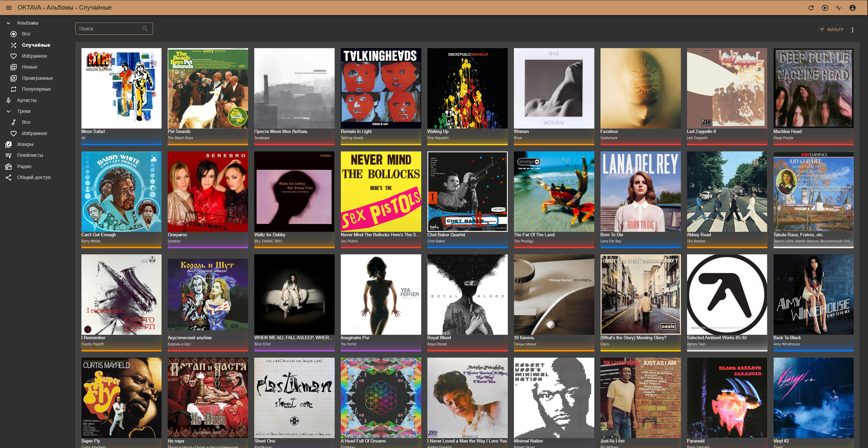
Task: Click the Популярные repeat icon
Action: (13, 89)
